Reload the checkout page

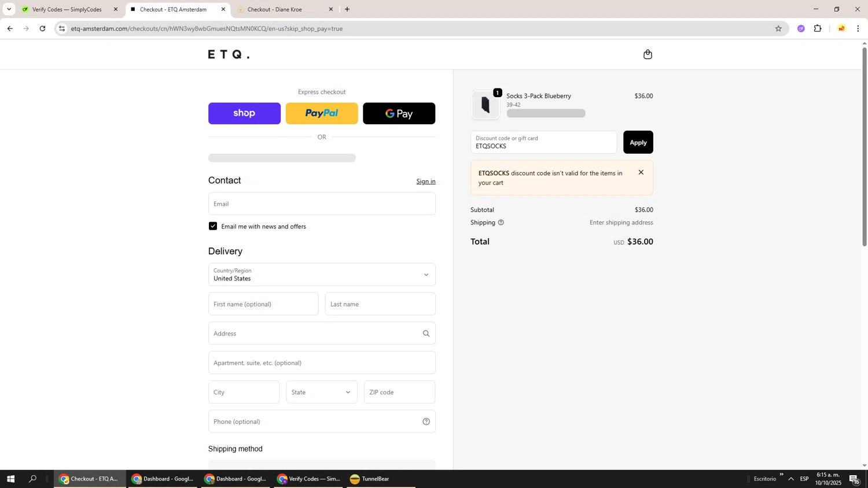pyautogui.click(x=42, y=28)
